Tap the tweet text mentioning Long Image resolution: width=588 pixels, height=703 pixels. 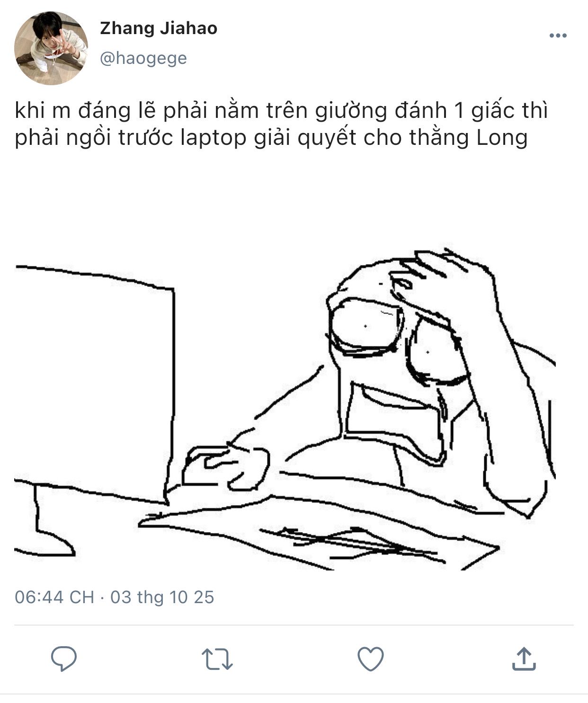271,138
